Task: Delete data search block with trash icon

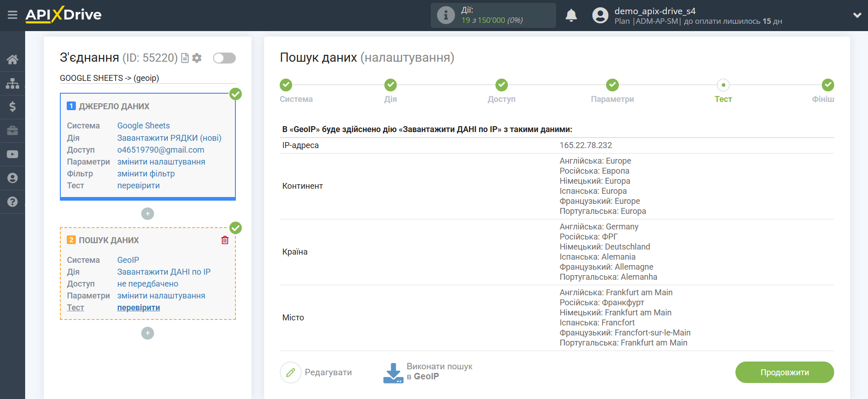Action: (x=225, y=240)
